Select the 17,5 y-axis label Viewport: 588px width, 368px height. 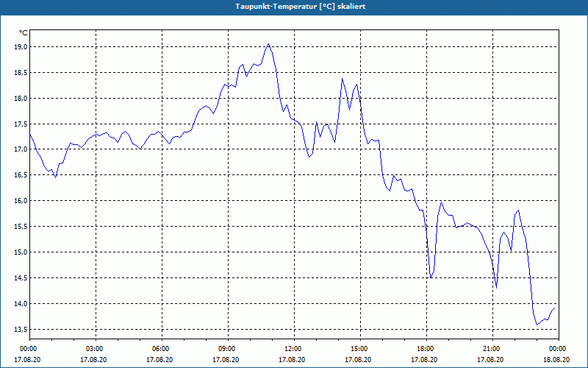[x=21, y=124]
